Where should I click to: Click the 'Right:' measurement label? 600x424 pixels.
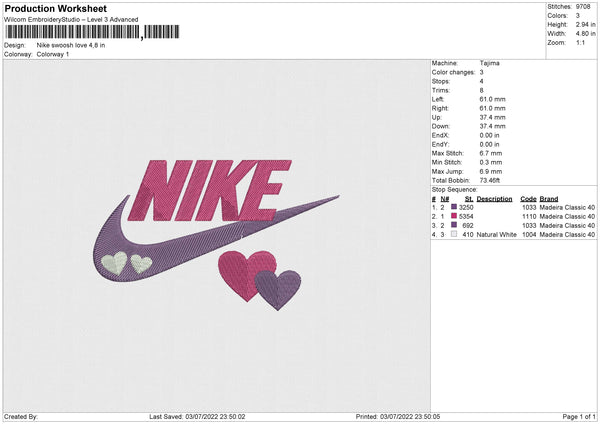[440, 108]
